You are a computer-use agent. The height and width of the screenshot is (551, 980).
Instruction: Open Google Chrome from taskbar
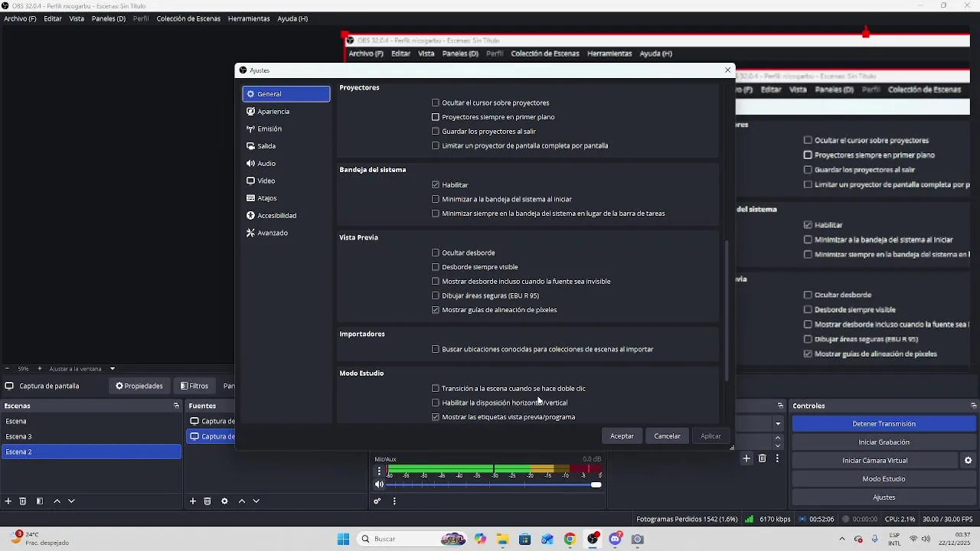(570, 539)
